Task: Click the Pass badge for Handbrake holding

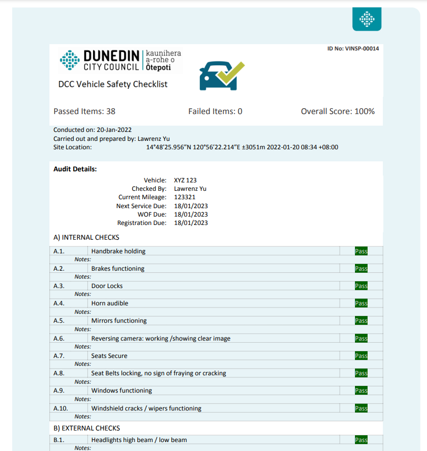Action: tap(361, 251)
